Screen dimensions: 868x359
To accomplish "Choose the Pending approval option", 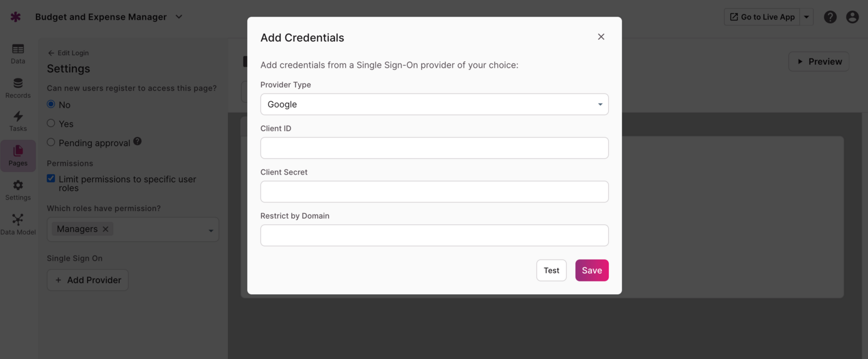I will pos(50,142).
